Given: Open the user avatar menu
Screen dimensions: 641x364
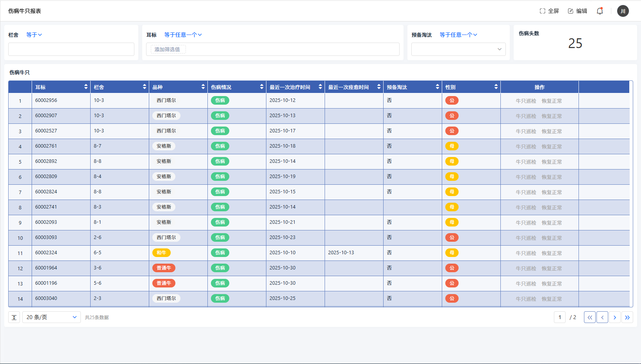Looking at the screenshot, I should 623,11.
